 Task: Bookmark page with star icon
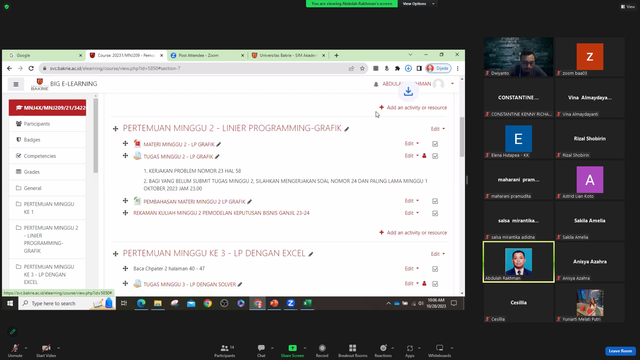tap(362, 68)
